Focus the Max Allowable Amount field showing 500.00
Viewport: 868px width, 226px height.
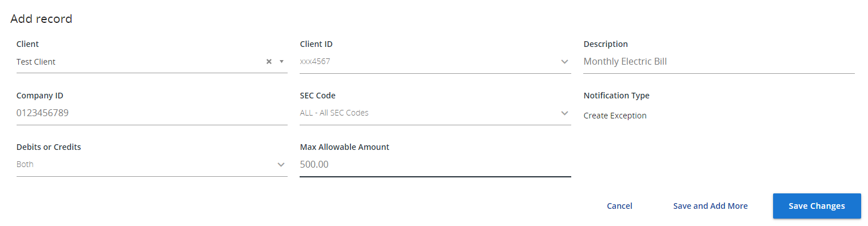pyautogui.click(x=435, y=165)
